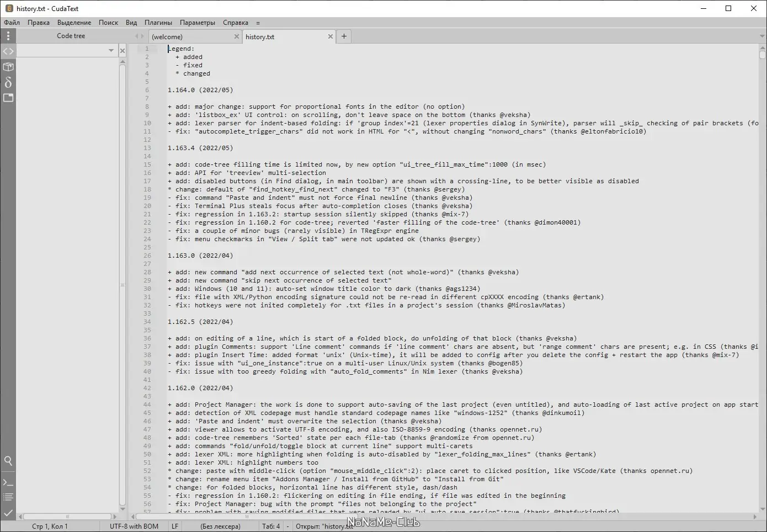
Task: Open the Файл menu
Action: coord(12,23)
